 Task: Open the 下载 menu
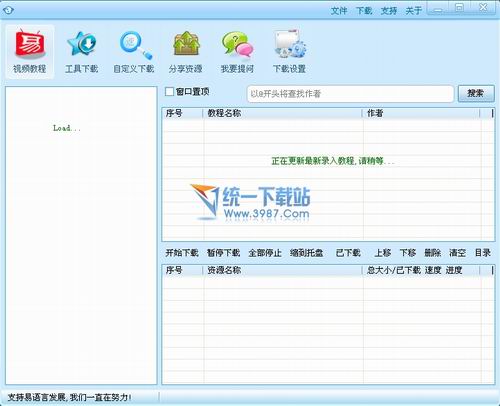pos(364,11)
